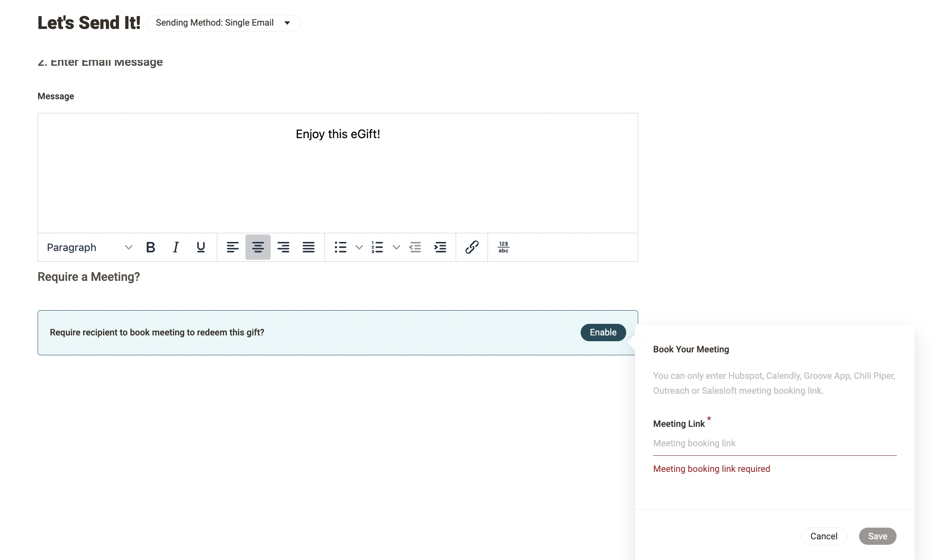Expand numbered list style options arrow
Image resolution: width=937 pixels, height=560 pixels.
396,247
